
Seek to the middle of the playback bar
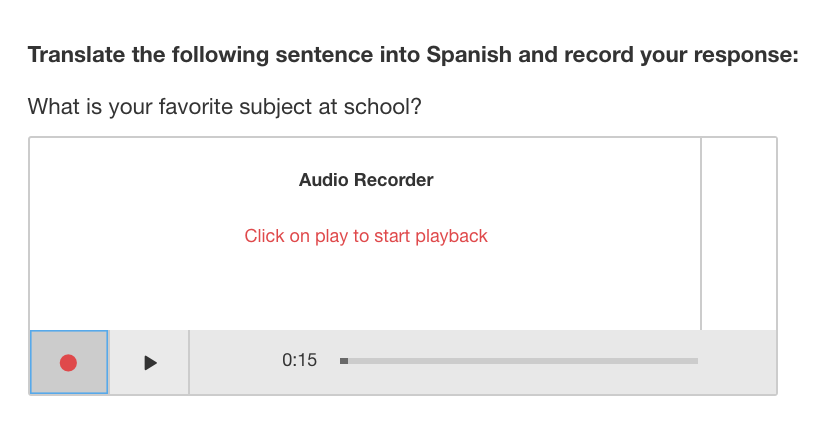(519, 360)
